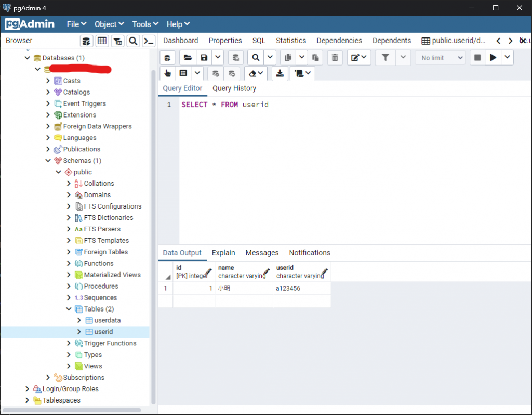
Task: Switch to the SQL tab
Action: [x=259, y=41]
